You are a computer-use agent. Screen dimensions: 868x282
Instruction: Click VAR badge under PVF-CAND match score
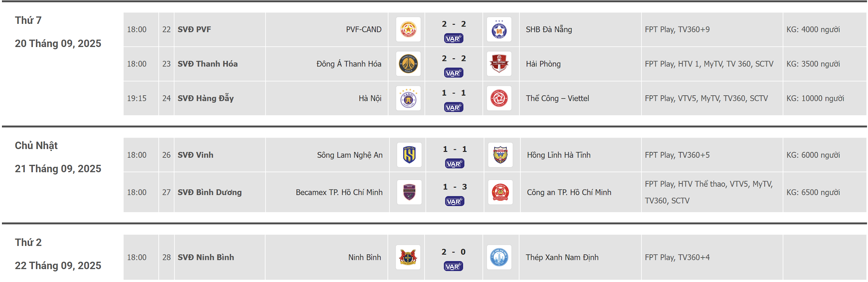tap(453, 39)
